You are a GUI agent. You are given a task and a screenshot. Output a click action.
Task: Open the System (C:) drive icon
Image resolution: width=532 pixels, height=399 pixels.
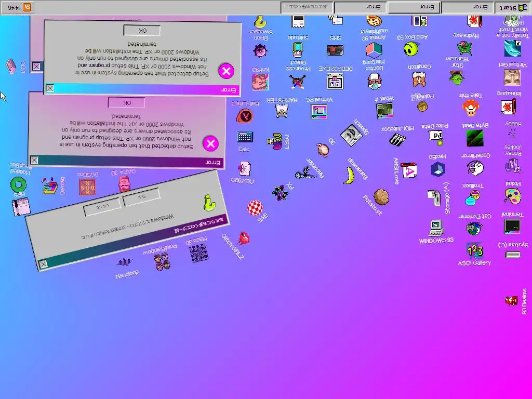tap(512, 255)
